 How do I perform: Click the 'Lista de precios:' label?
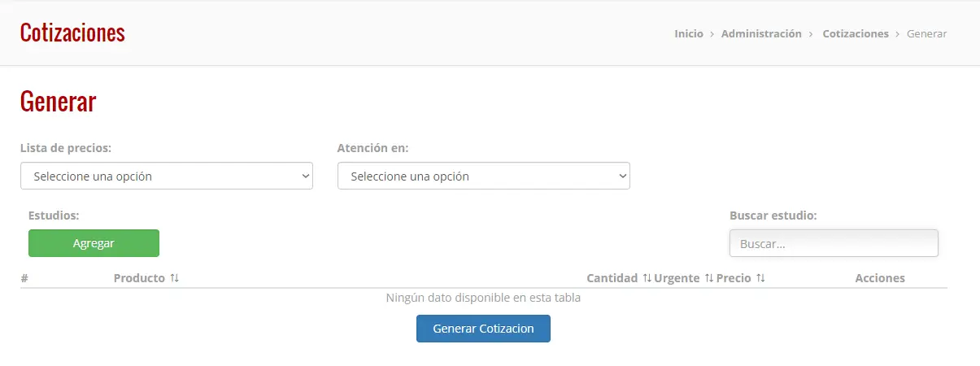tap(66, 148)
